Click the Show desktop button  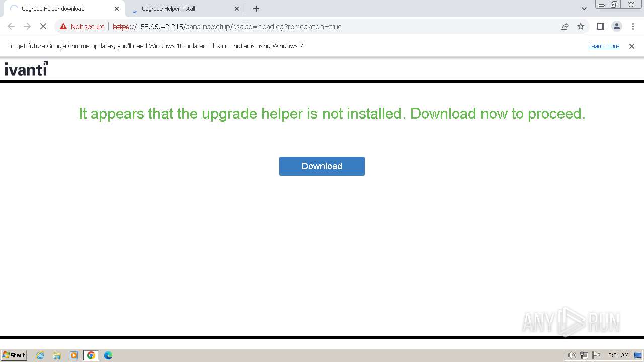638,355
